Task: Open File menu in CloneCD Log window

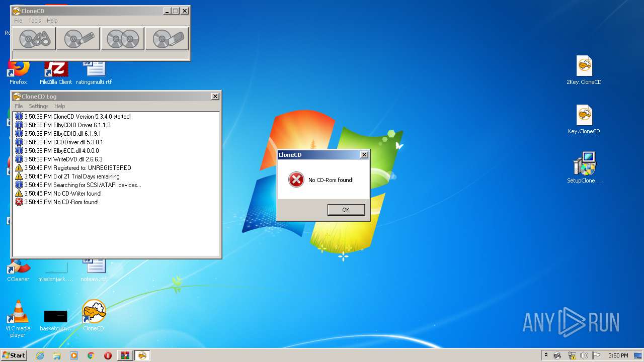Action: coord(19,106)
